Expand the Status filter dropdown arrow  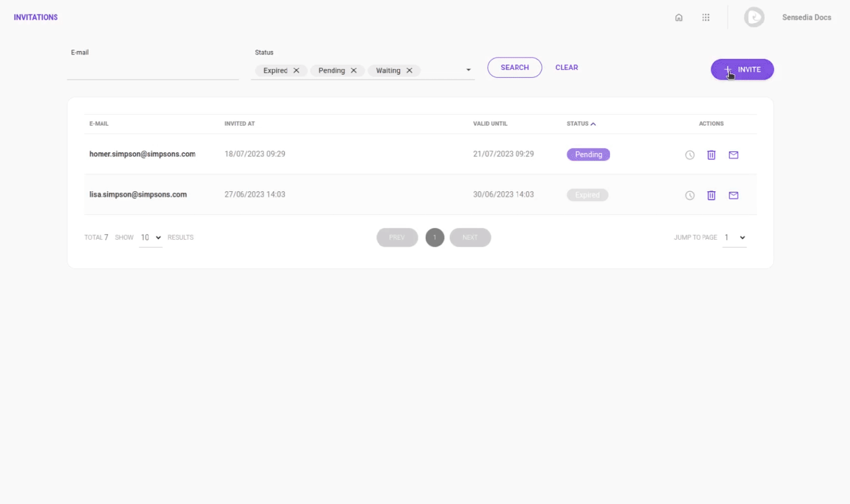click(468, 70)
